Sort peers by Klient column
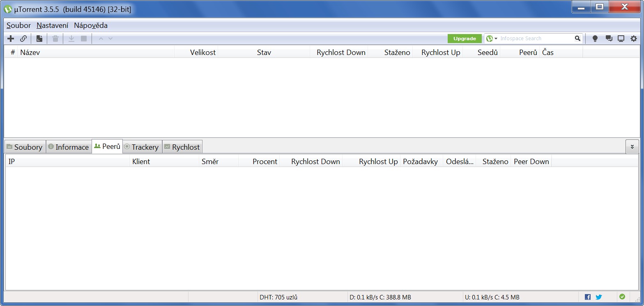644x306 pixels. click(x=165, y=162)
